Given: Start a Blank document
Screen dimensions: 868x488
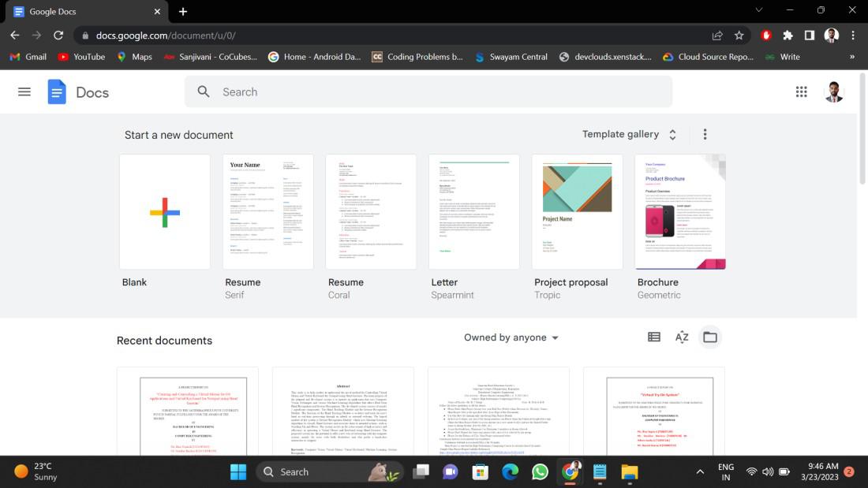Looking at the screenshot, I should 165,212.
